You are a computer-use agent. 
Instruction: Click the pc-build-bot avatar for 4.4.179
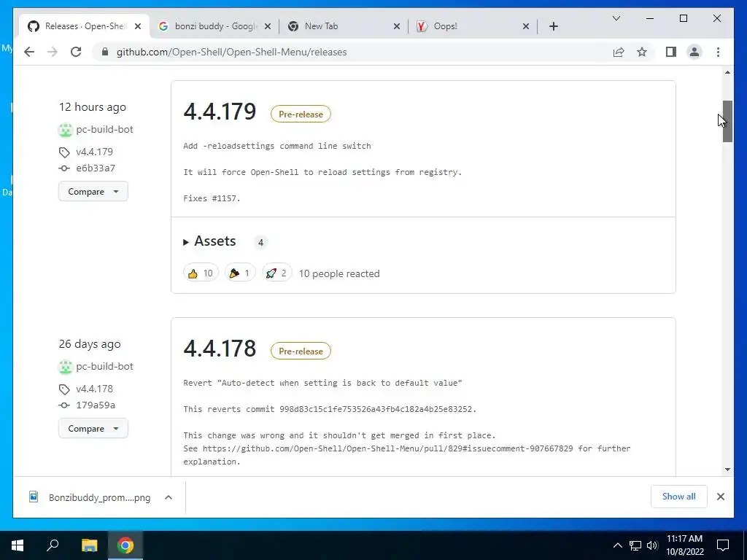(65, 130)
